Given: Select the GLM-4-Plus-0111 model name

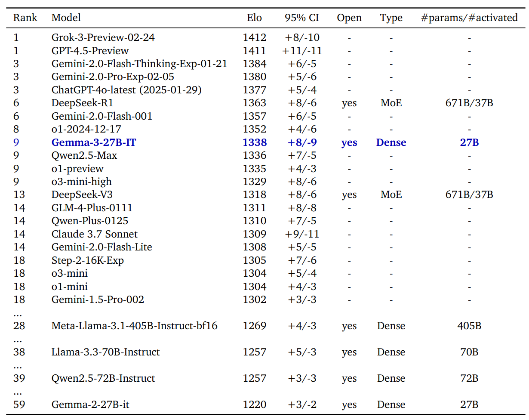Looking at the screenshot, I should tap(92, 208).
